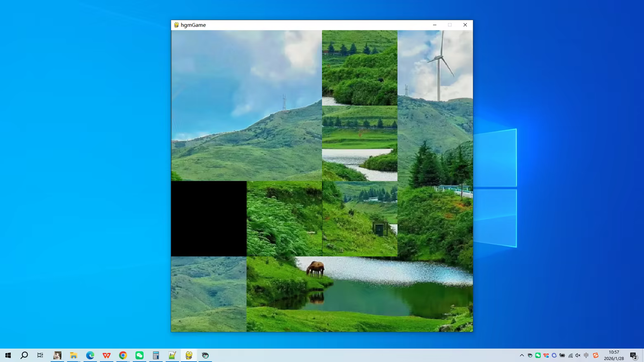Switch to Google Chrome in the taskbar

(x=123, y=355)
